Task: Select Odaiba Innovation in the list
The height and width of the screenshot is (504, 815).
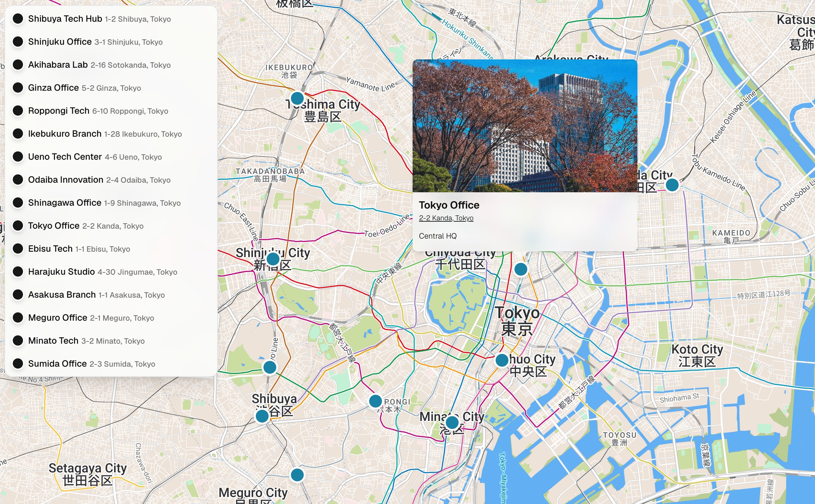Action: [111, 180]
